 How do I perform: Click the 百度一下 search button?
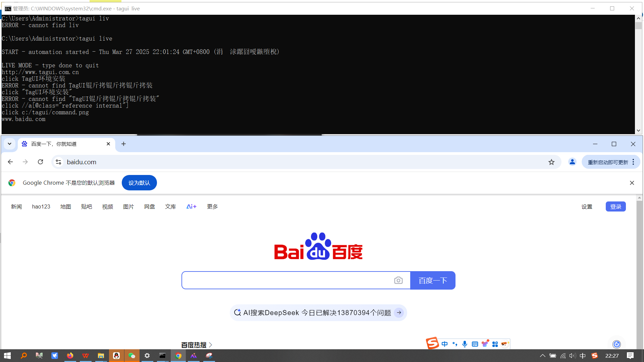click(433, 280)
